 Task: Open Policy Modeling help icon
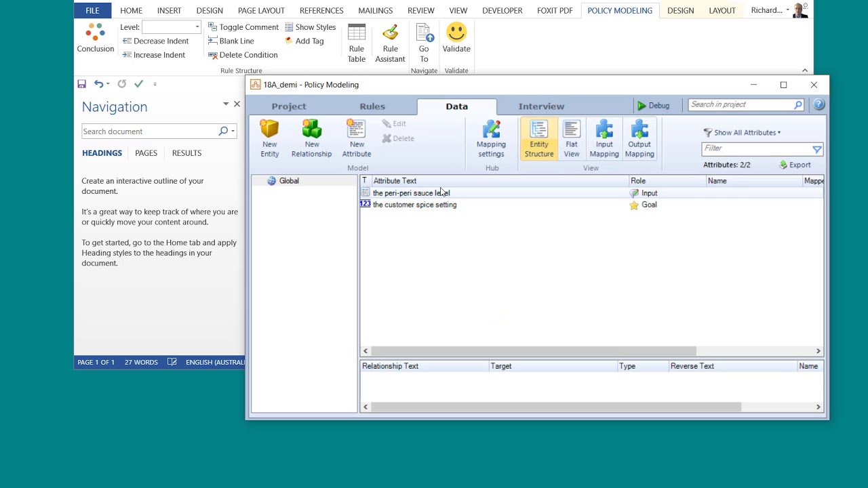click(819, 104)
